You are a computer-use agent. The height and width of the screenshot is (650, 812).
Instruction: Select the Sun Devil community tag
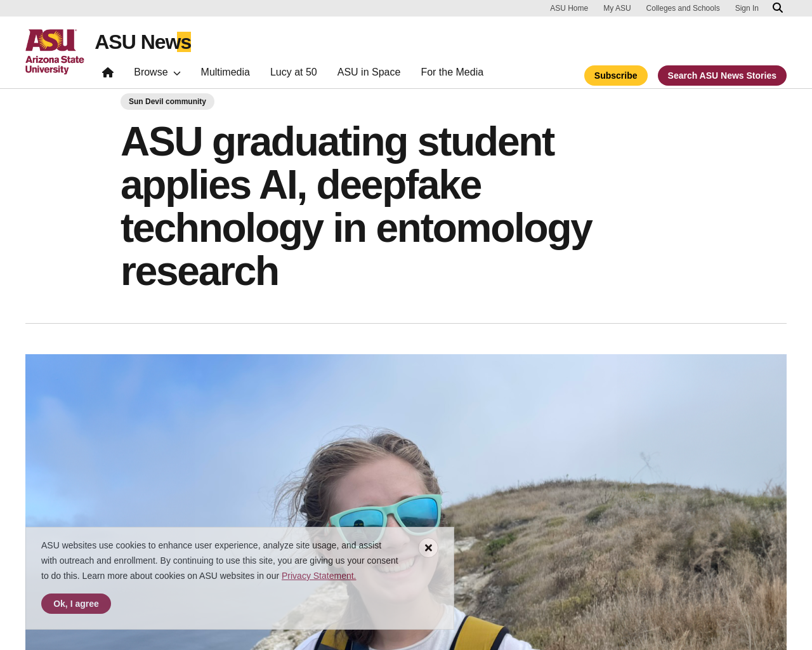pyautogui.click(x=167, y=102)
